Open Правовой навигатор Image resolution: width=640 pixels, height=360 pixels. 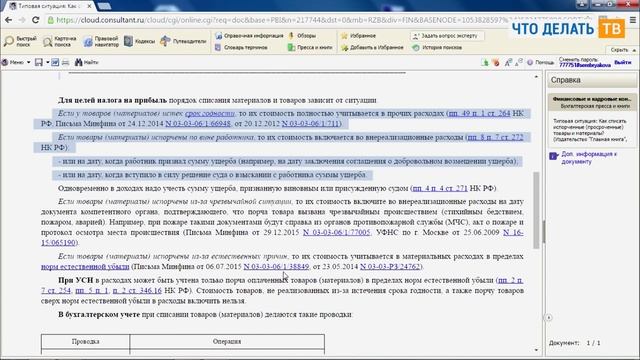101,41
